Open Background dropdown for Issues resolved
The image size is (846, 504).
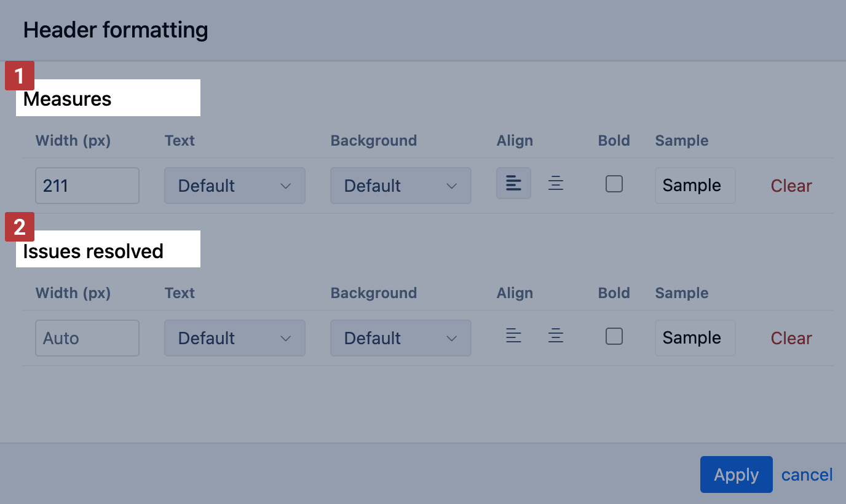pos(401,338)
